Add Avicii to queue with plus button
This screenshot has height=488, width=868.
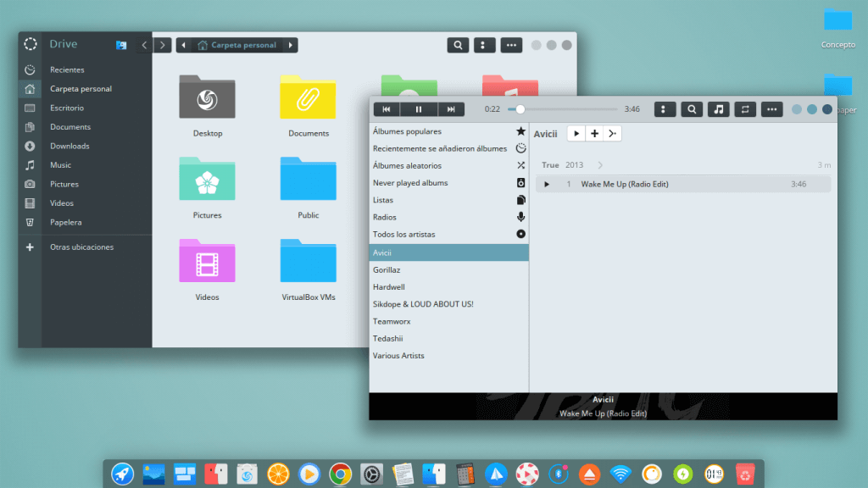(x=594, y=133)
